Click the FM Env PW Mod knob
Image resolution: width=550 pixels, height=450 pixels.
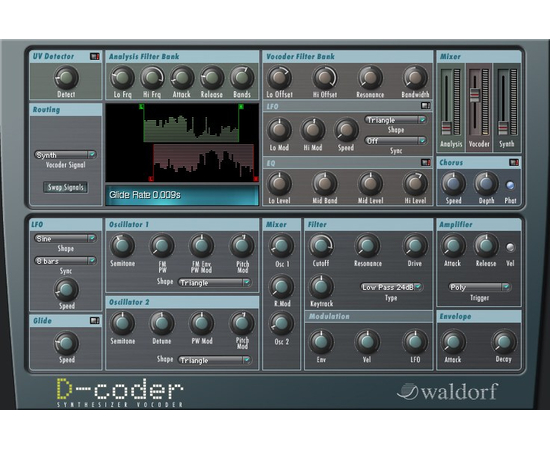pyautogui.click(x=202, y=246)
